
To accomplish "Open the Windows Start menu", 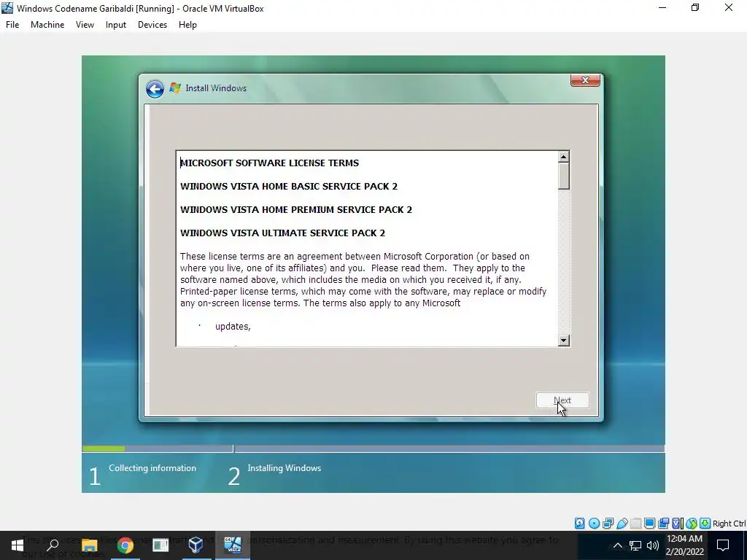I will pyautogui.click(x=18, y=545).
